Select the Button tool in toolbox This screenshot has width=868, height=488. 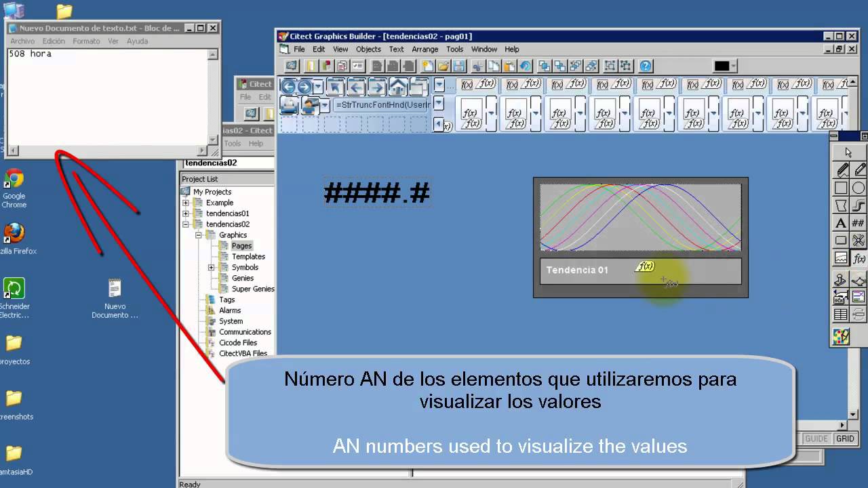(841, 240)
